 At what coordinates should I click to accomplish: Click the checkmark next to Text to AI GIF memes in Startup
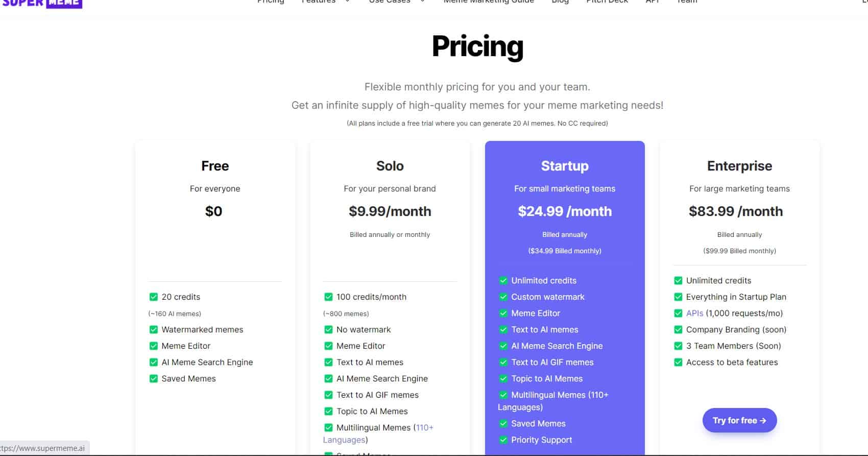(x=503, y=362)
